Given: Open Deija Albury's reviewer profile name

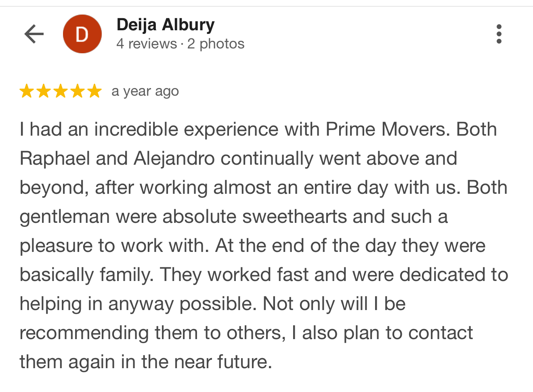Looking at the screenshot, I should pyautogui.click(x=165, y=25).
